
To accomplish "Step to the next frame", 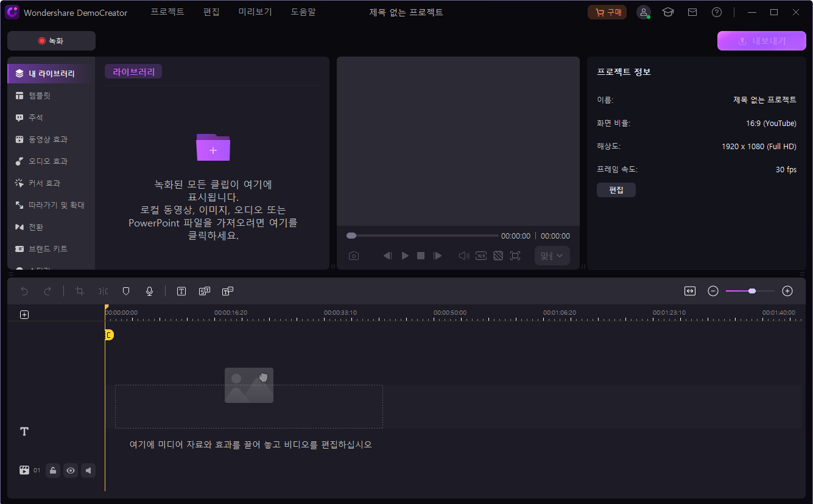I will tap(437, 256).
